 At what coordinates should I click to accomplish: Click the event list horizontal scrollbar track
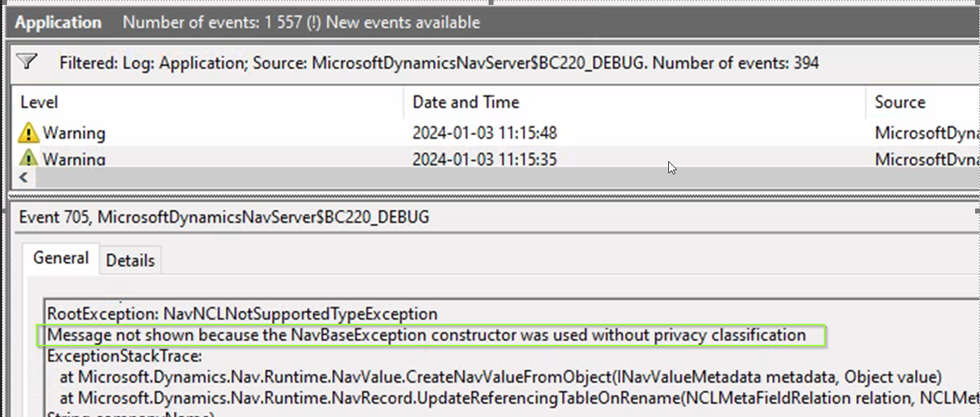coord(490,178)
